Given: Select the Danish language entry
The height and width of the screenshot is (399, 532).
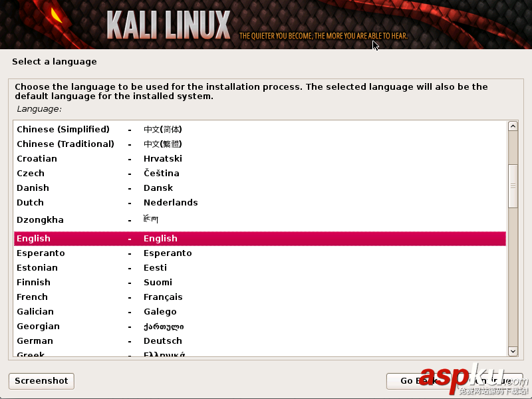Looking at the screenshot, I should [x=260, y=188].
